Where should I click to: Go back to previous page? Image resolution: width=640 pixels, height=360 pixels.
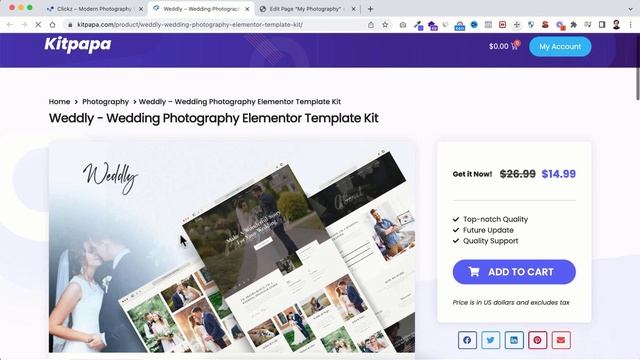tap(10, 24)
